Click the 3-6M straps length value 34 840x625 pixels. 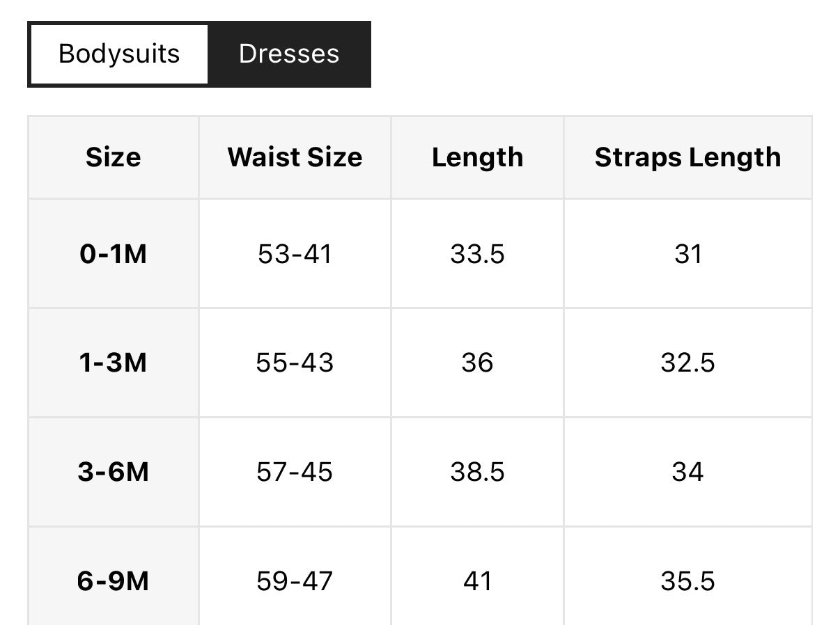[687, 472]
